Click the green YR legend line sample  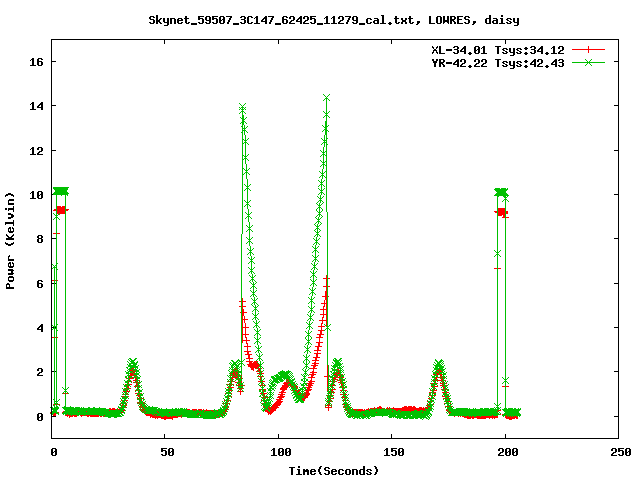click(x=590, y=62)
